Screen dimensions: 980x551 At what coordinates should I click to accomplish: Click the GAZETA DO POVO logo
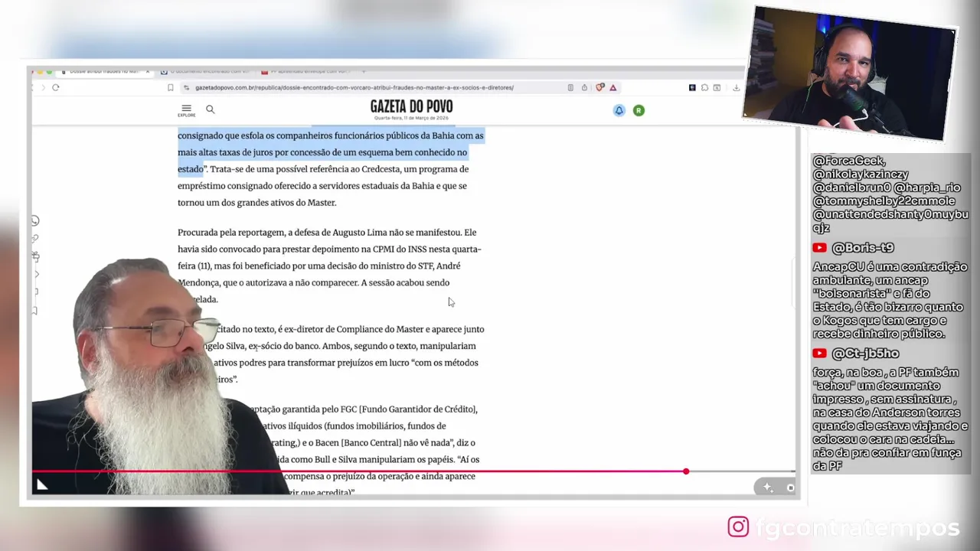pyautogui.click(x=411, y=107)
